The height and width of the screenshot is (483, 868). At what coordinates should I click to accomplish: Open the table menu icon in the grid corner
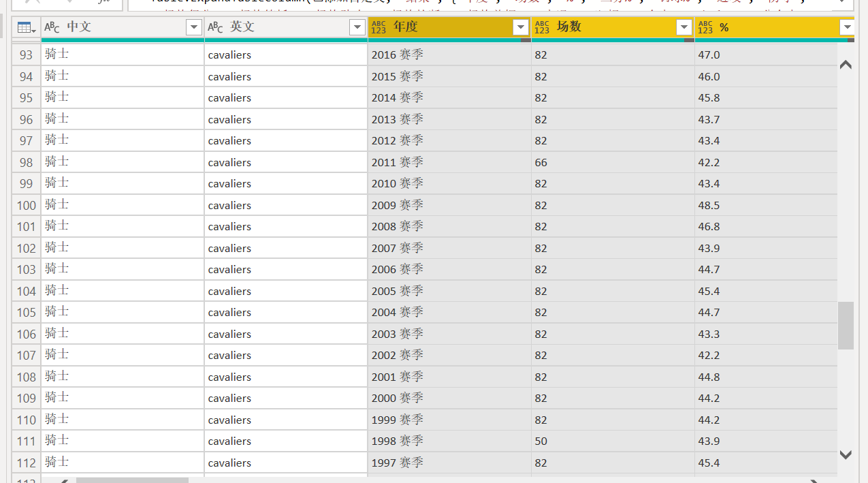[27, 27]
